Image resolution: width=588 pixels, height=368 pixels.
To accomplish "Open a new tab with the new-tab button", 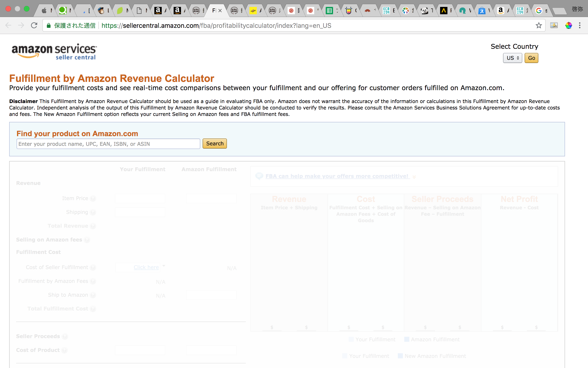I will coord(559,11).
